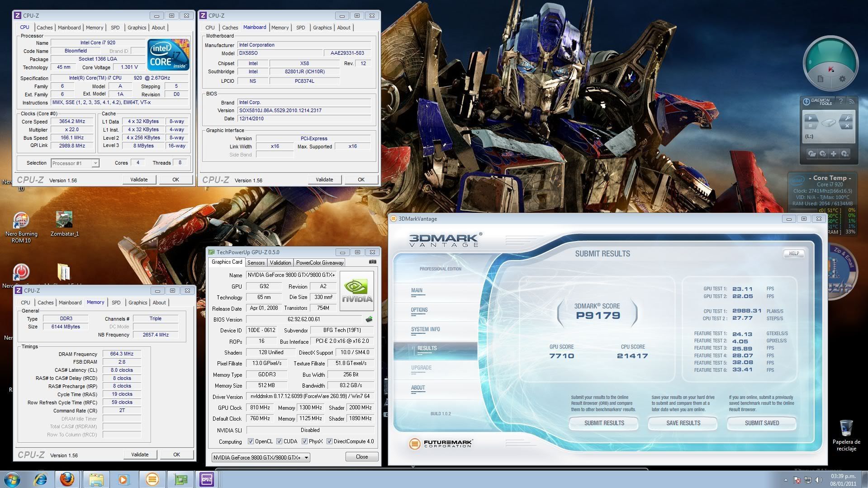Click SUBMIT RESULTS button in 3DMark
Screen dimensions: 868x488
(604, 423)
